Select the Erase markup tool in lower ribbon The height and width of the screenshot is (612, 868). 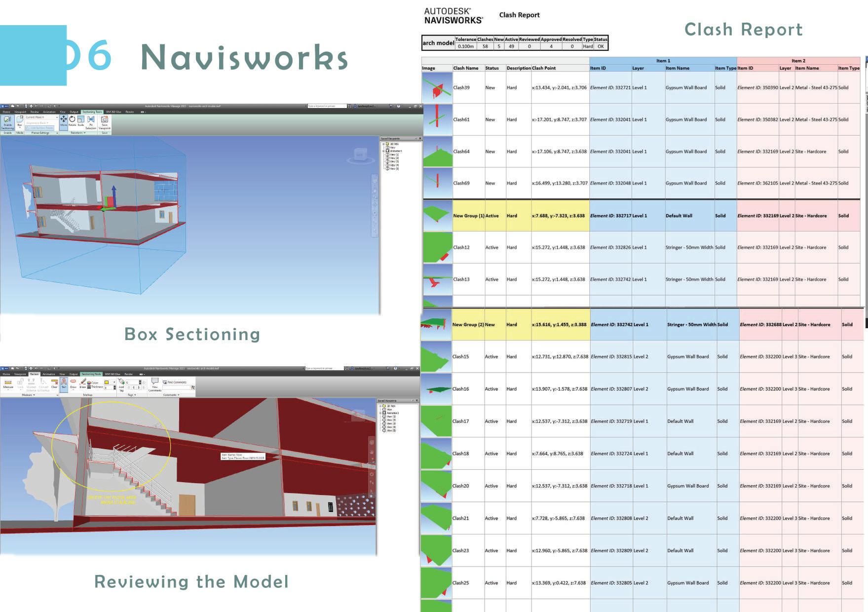(x=82, y=383)
